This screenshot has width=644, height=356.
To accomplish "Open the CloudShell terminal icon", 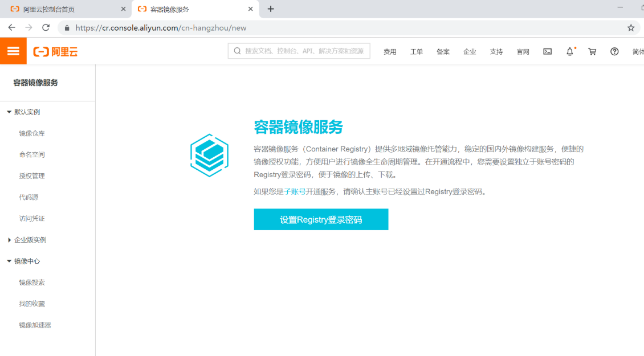I will (547, 51).
